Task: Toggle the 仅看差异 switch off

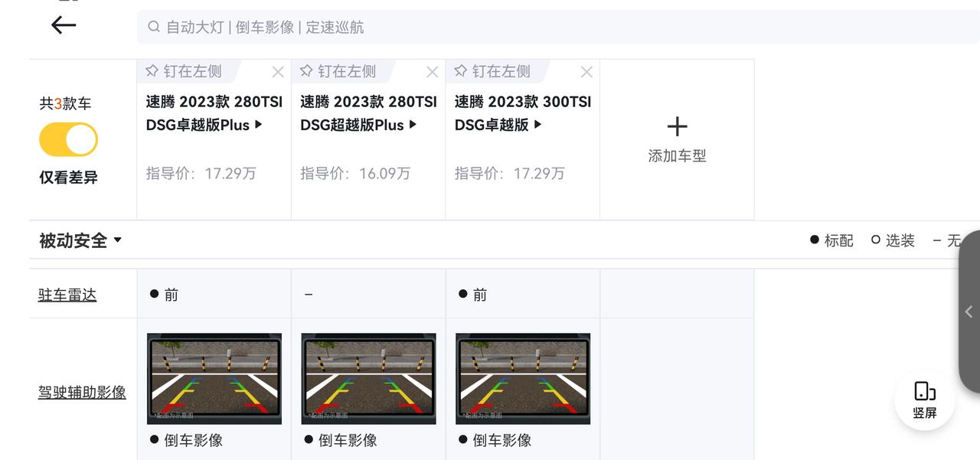Action: (68, 139)
